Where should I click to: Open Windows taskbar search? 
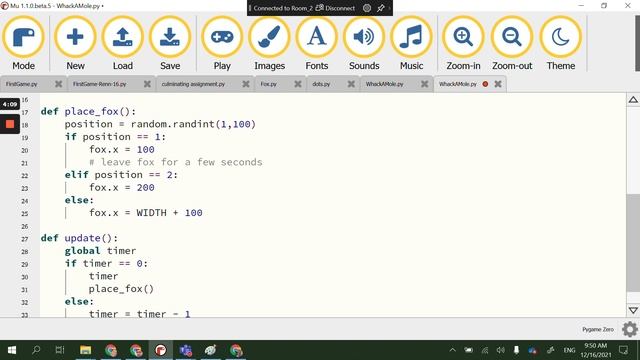(36, 350)
